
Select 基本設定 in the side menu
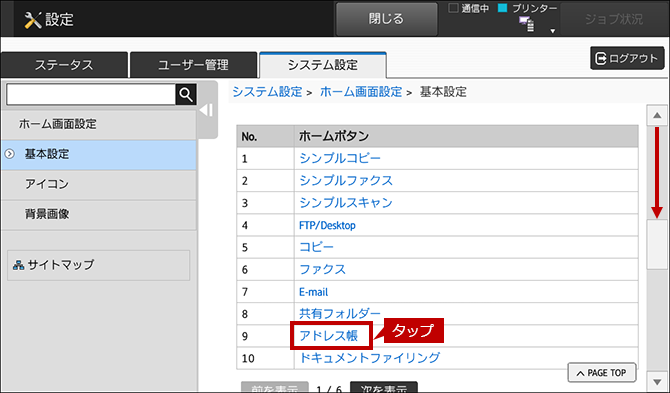(99, 154)
